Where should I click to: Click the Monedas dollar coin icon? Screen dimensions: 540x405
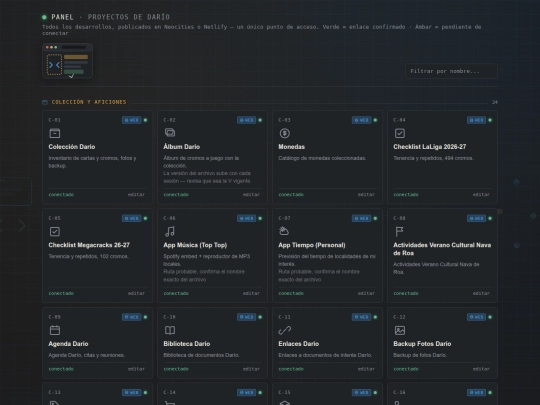[x=284, y=133]
